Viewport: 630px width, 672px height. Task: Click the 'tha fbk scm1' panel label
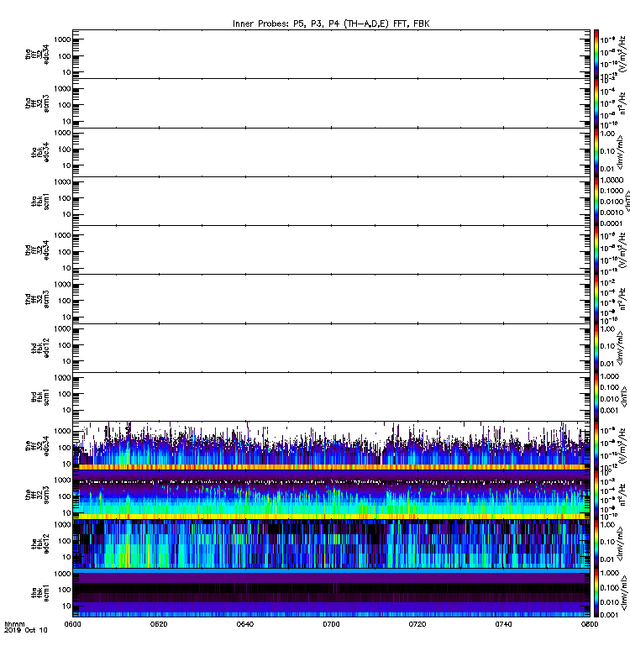(x=40, y=202)
